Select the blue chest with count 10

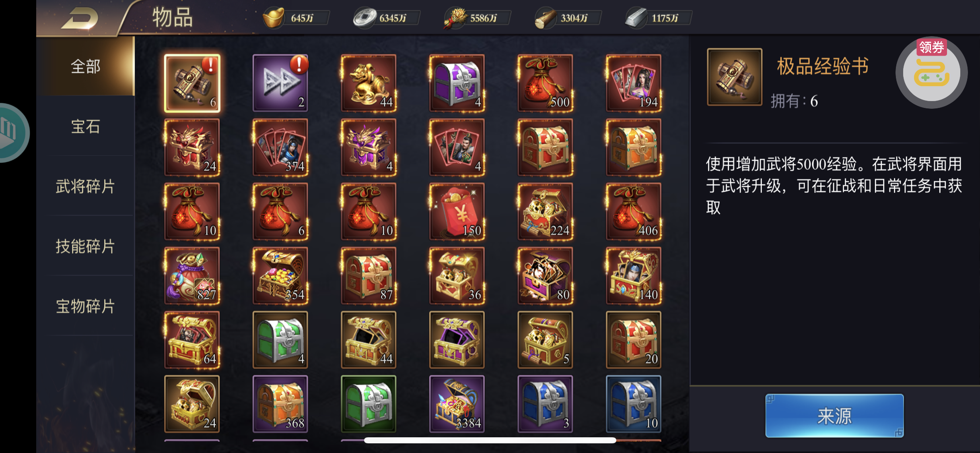pos(634,404)
